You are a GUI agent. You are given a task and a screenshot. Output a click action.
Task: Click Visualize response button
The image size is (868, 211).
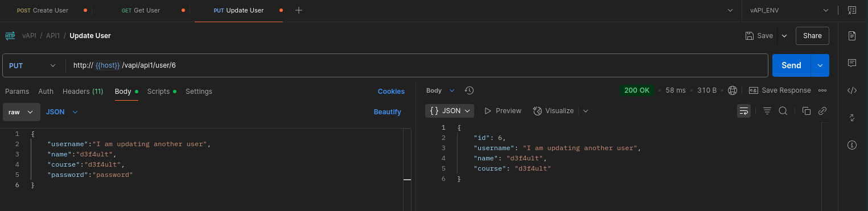point(553,111)
